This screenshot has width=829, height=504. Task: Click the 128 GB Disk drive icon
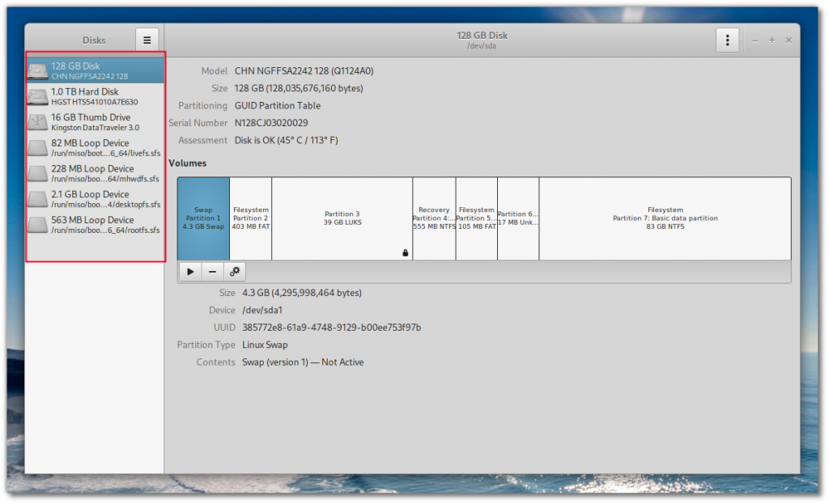pos(37,71)
